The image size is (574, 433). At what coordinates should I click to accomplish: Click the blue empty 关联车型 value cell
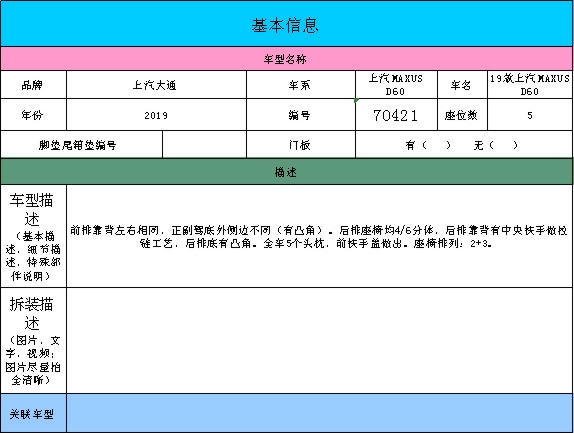[x=320, y=413]
